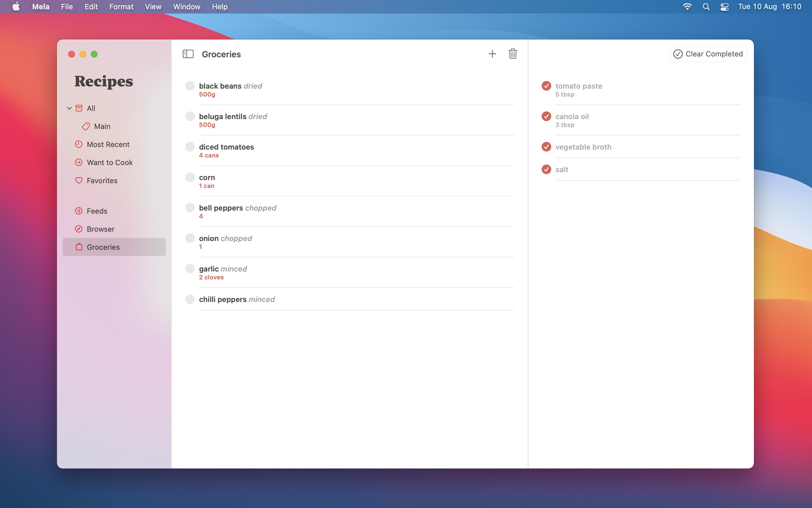The image size is (812, 508).
Task: Click the Groceries bag icon in sidebar
Action: pos(79,247)
